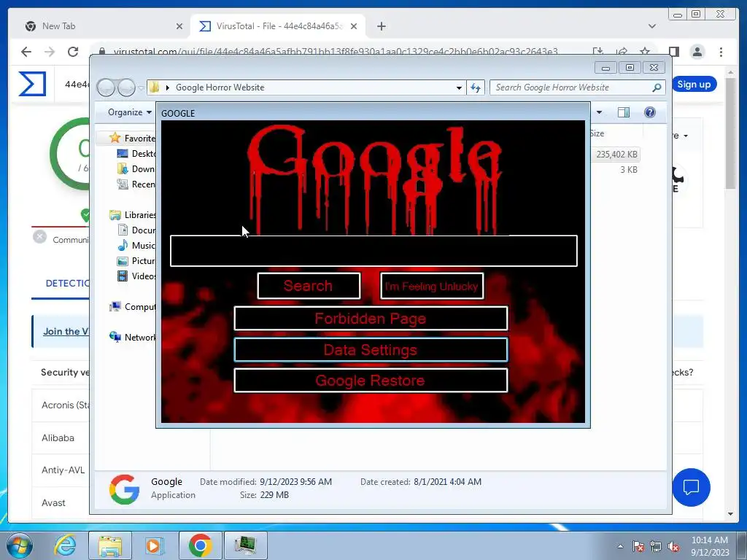Image resolution: width=747 pixels, height=560 pixels.
Task: Close the New Tab tab
Action: point(179,27)
